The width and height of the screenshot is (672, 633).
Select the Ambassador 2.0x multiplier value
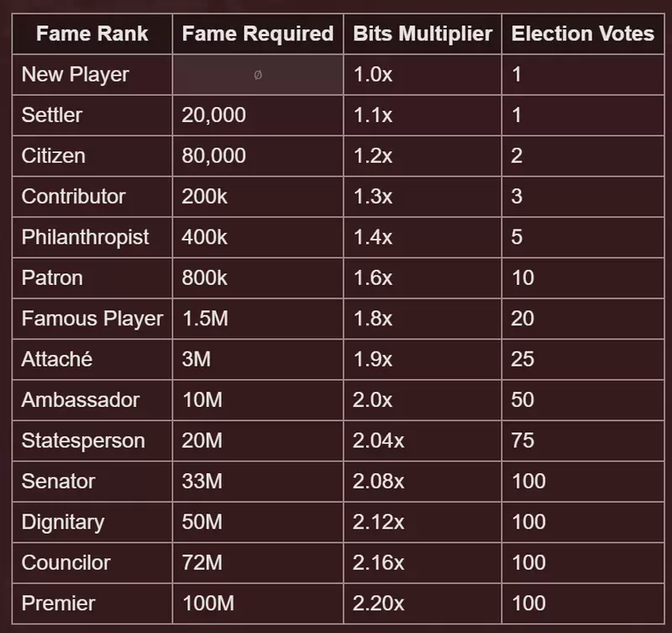(372, 399)
